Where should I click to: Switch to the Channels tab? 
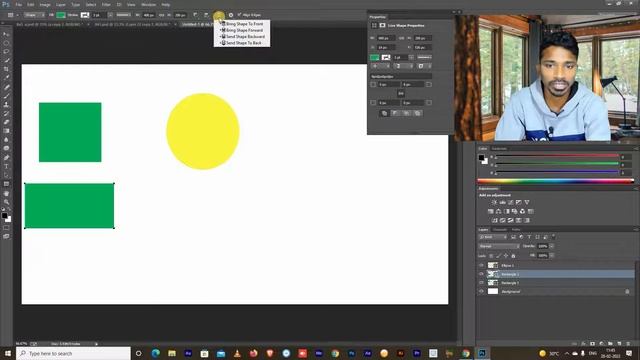click(x=500, y=229)
